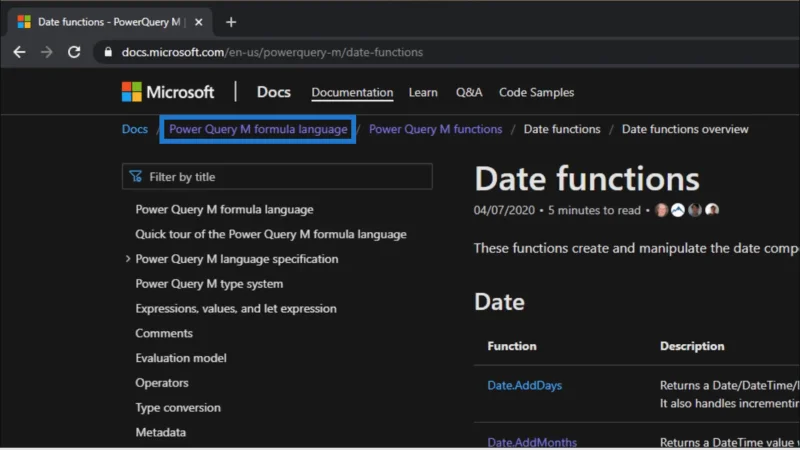Open the Operators sidebar item
This screenshot has height=450, width=800.
pyautogui.click(x=162, y=383)
